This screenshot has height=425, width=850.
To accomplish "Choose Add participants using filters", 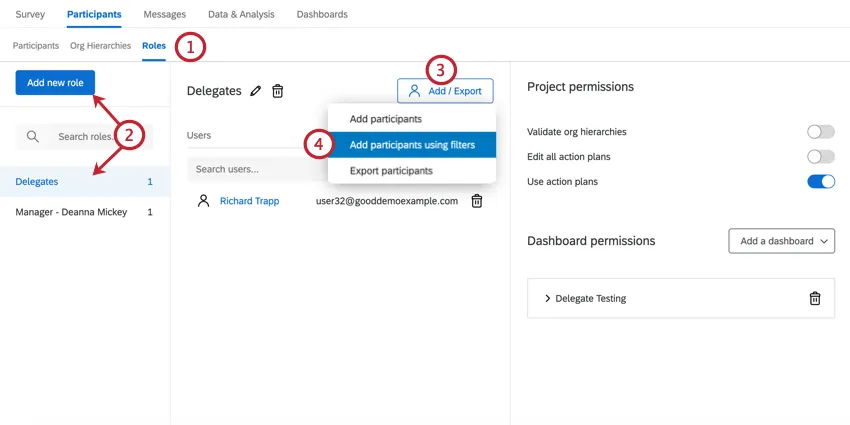I will pos(412,145).
